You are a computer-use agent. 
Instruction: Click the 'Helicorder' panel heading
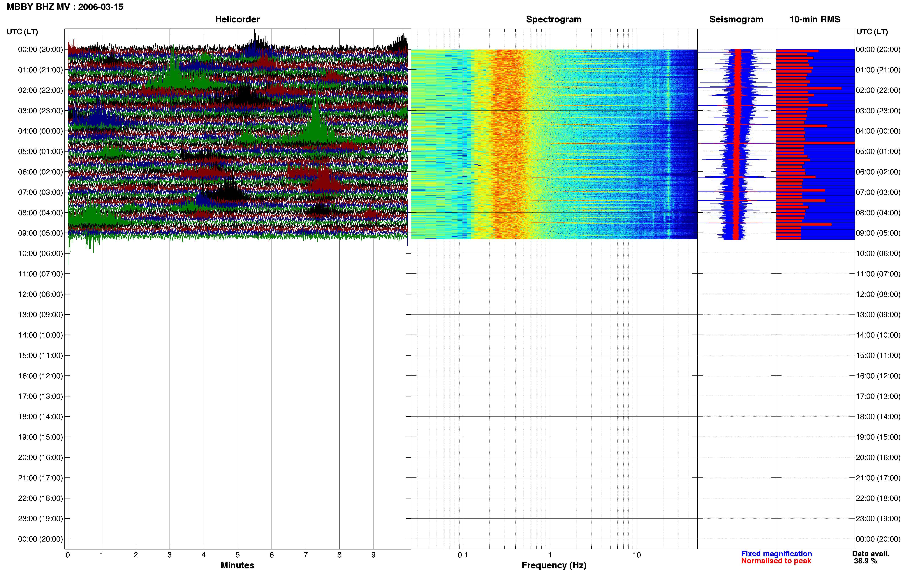[237, 19]
